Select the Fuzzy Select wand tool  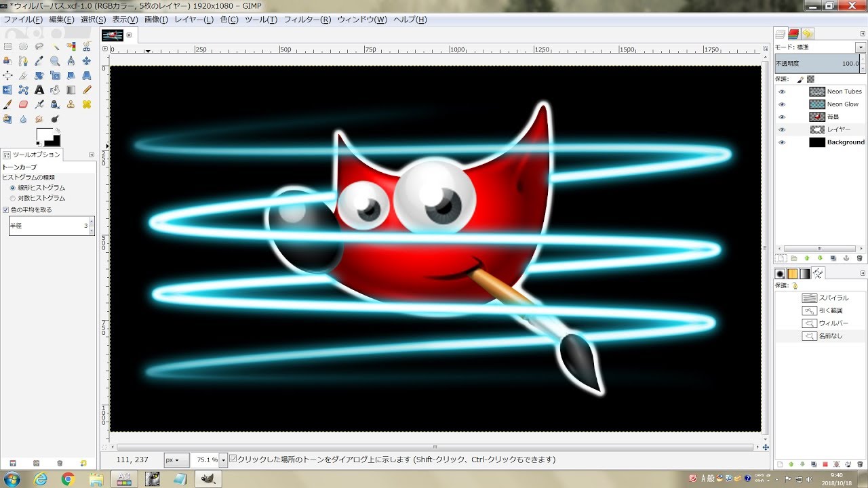(x=55, y=46)
